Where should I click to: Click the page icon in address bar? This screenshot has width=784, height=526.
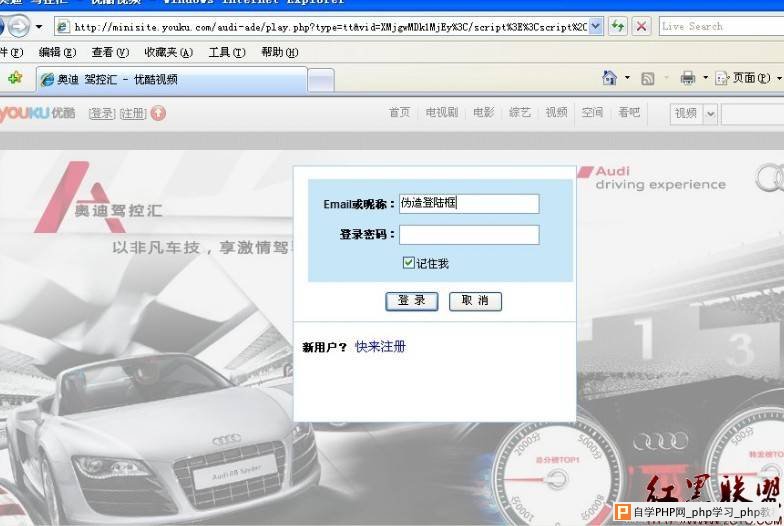click(x=62, y=26)
